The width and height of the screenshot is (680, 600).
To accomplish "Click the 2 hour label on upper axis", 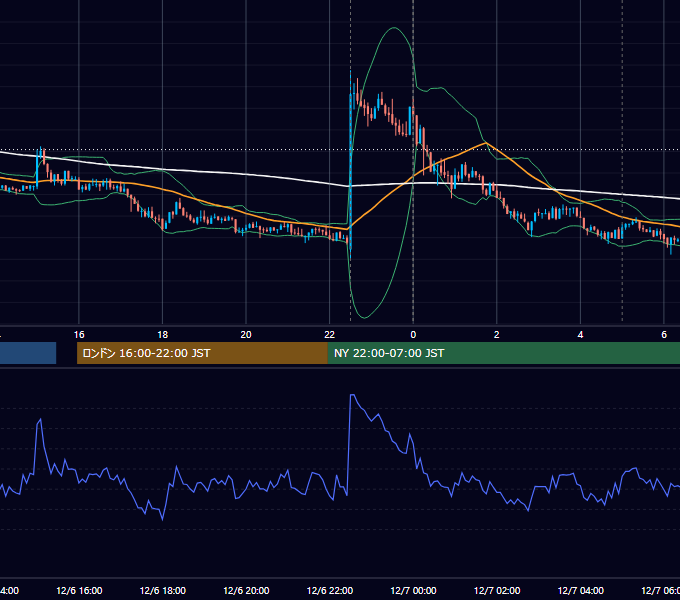I will coord(497,335).
